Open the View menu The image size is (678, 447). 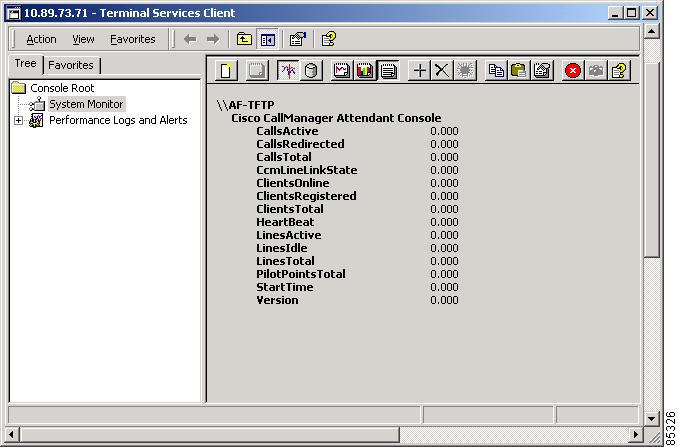click(x=83, y=39)
